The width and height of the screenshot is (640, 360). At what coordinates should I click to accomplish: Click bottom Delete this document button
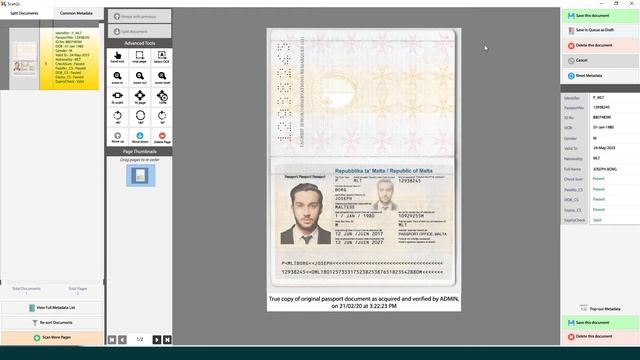pyautogui.click(x=600, y=336)
